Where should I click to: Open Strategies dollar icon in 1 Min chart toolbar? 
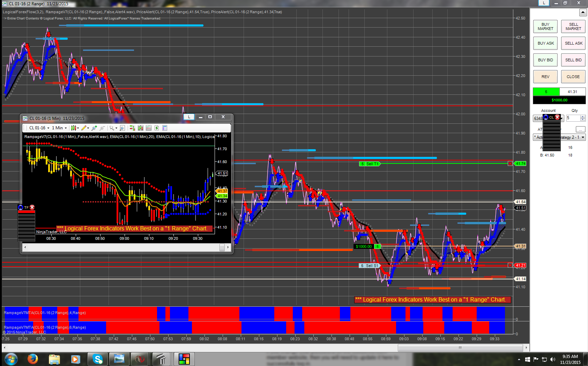[157, 128]
